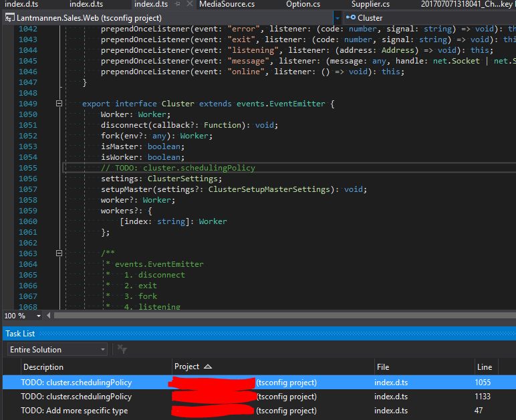
Task: Sort the task list by Line column
Action: point(485,366)
